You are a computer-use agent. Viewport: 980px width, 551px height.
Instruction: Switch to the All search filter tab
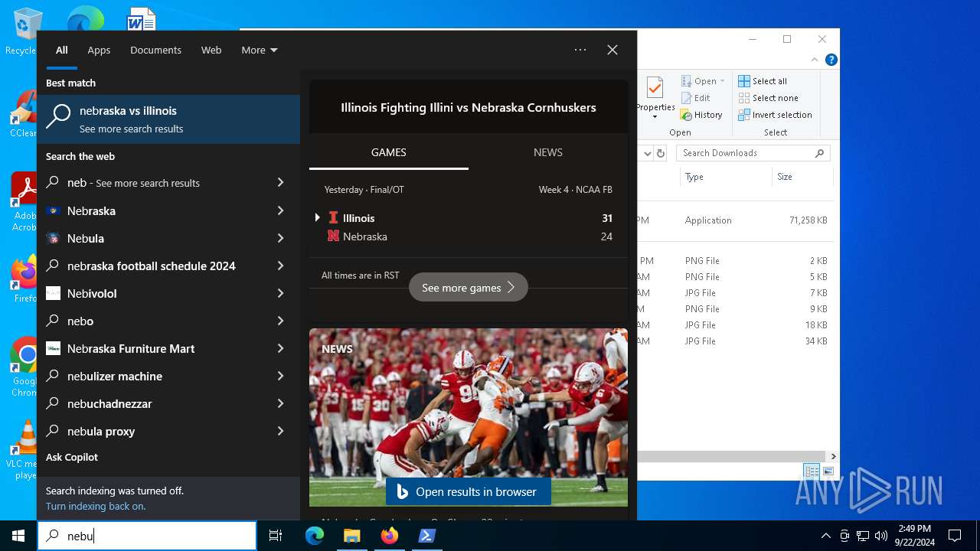point(62,50)
